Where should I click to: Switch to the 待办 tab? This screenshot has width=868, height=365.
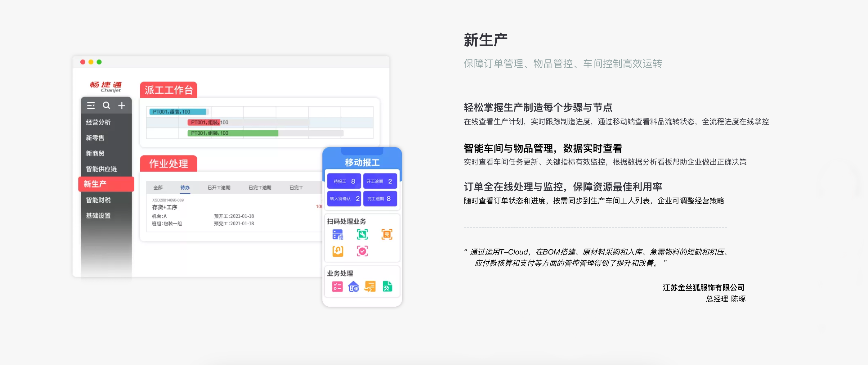click(x=185, y=188)
